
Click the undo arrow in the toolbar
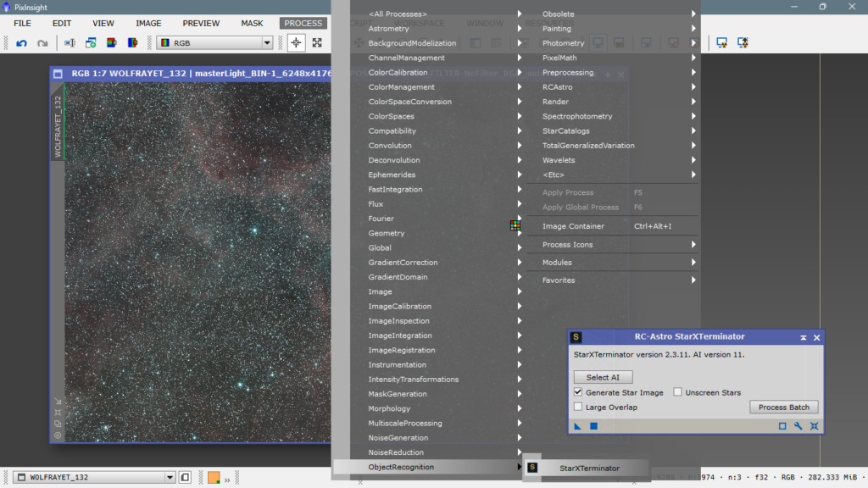click(x=21, y=43)
